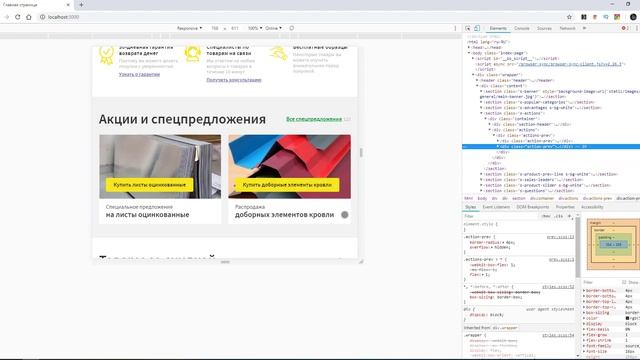This screenshot has height=360, width=640.
Task: Bookmark this page with the star
Action: (569, 17)
